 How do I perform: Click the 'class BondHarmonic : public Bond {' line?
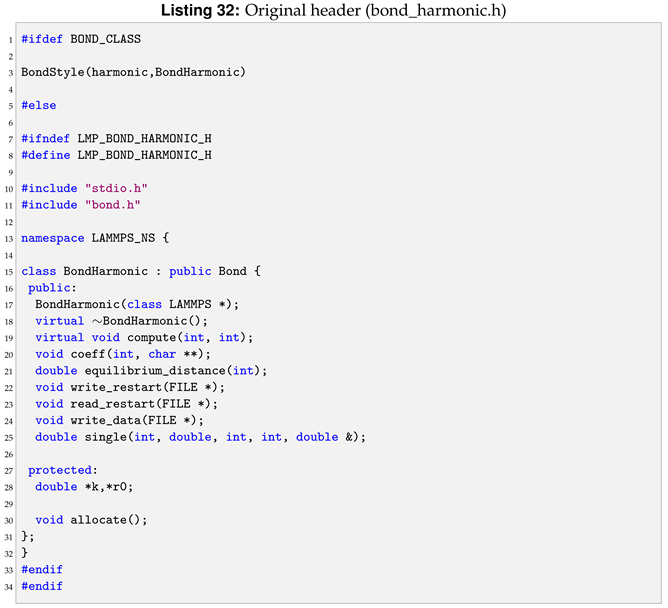pyautogui.click(x=141, y=271)
